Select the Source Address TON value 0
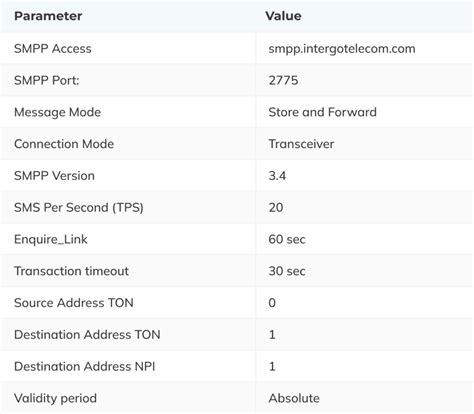This screenshot has height=414, width=474. [x=272, y=303]
